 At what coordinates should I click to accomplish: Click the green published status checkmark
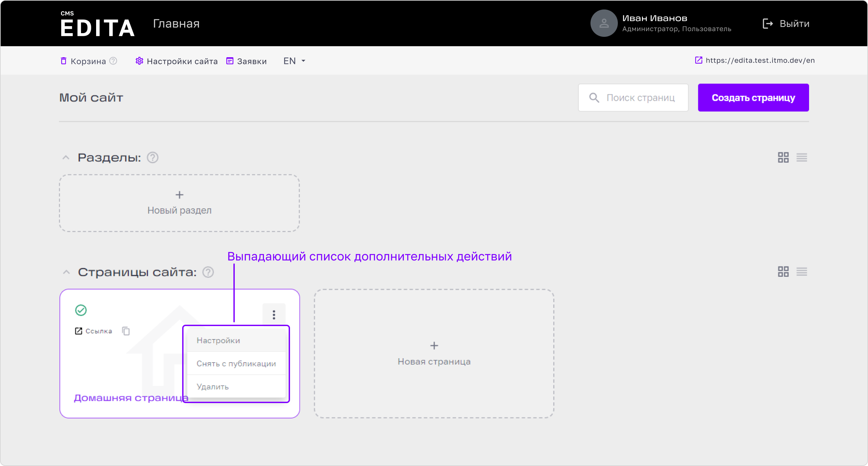(x=81, y=310)
